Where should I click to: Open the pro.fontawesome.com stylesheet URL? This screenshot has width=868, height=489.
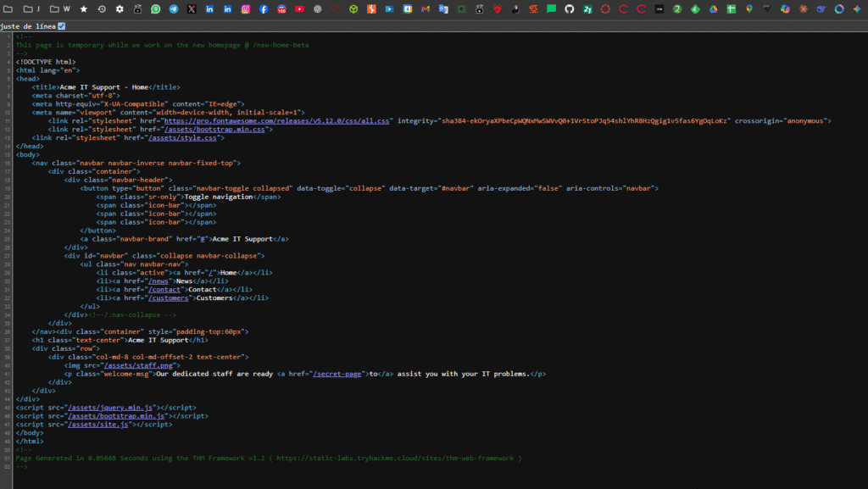point(277,120)
